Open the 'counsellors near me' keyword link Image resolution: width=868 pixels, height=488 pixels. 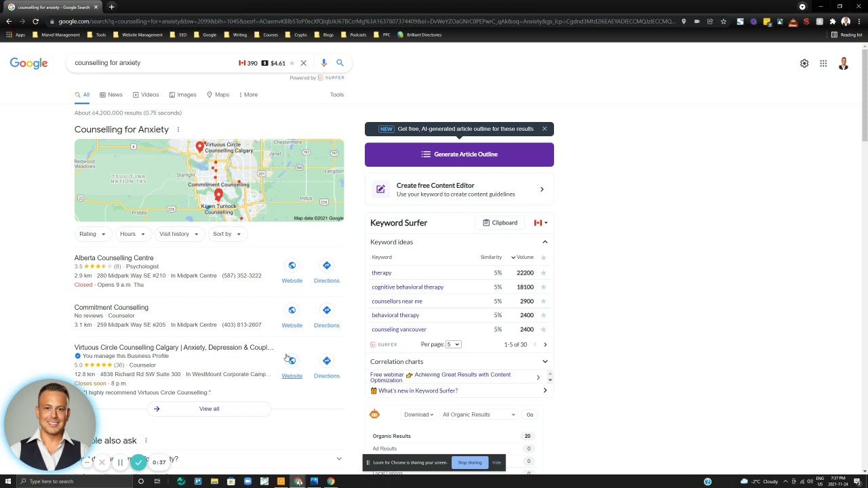397,301
